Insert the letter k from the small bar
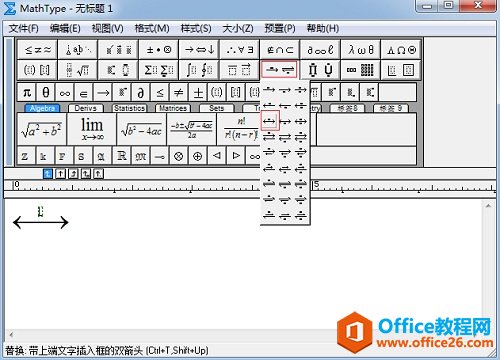Screen dimensions: 500x360 (x=43, y=156)
